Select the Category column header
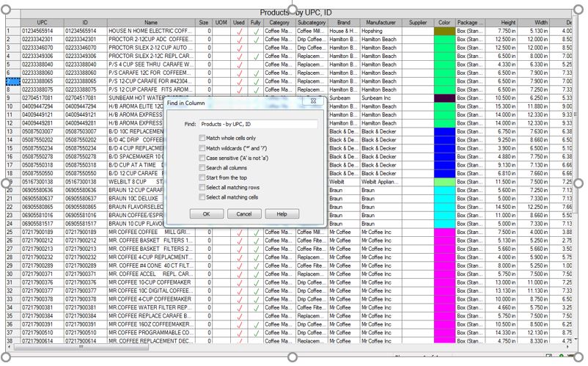The height and width of the screenshot is (366, 588). (279, 23)
